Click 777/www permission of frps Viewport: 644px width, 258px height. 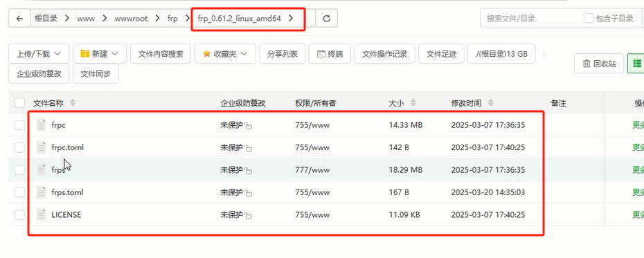tap(312, 170)
